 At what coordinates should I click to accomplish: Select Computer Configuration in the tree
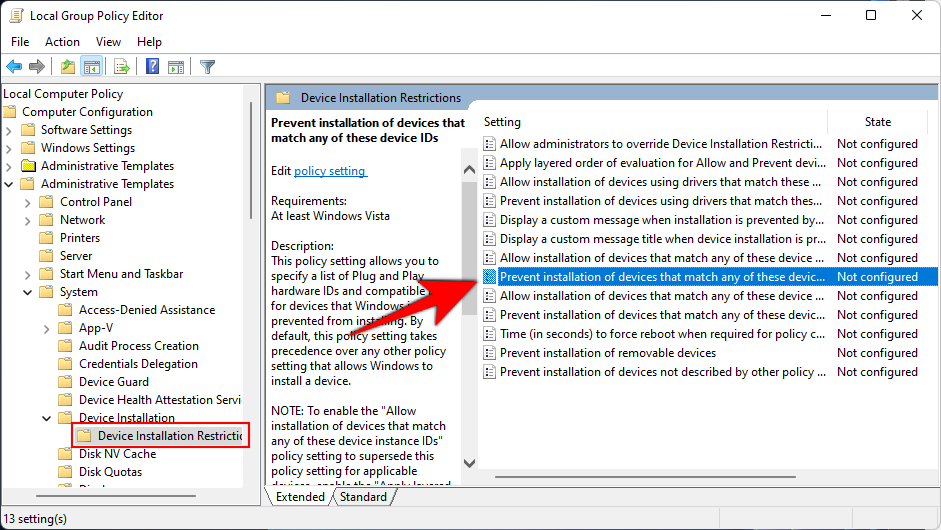[x=87, y=112]
